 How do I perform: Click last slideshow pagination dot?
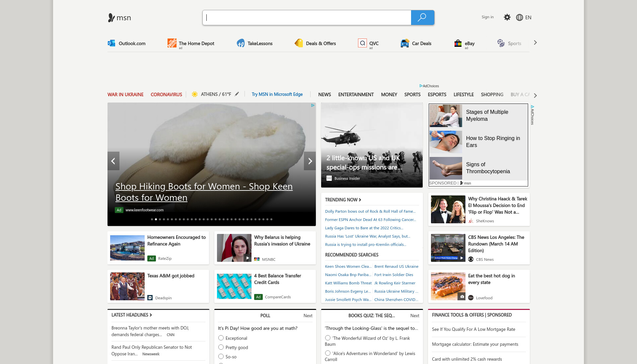click(x=271, y=219)
